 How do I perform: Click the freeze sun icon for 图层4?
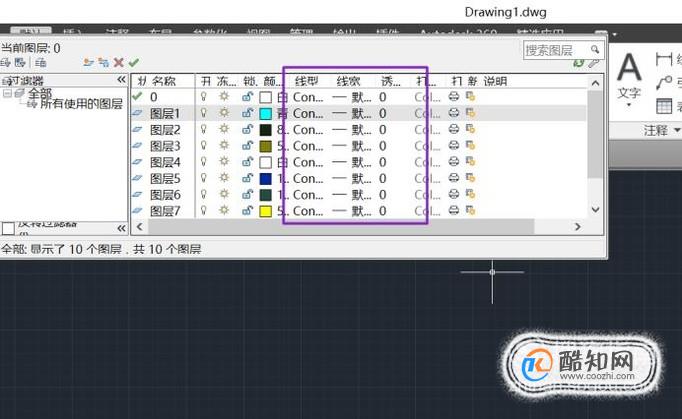[x=224, y=161]
